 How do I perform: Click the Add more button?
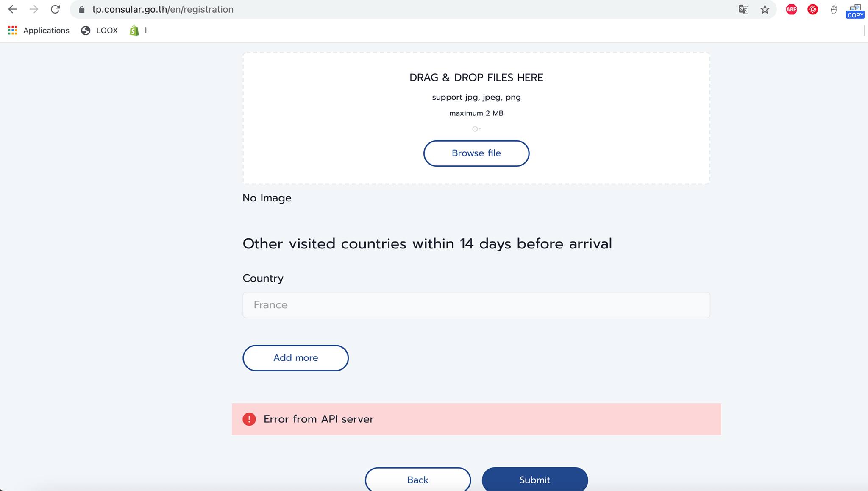(x=296, y=358)
